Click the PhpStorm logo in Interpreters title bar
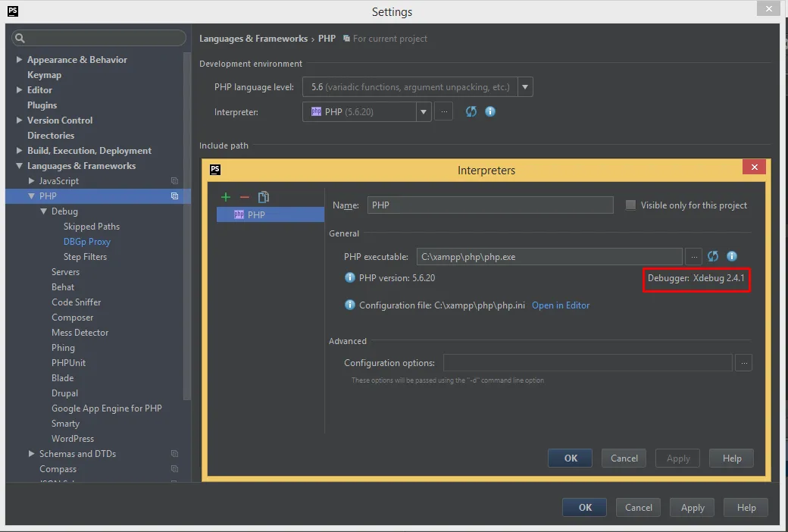Image resolution: width=788 pixels, height=532 pixels. click(215, 170)
